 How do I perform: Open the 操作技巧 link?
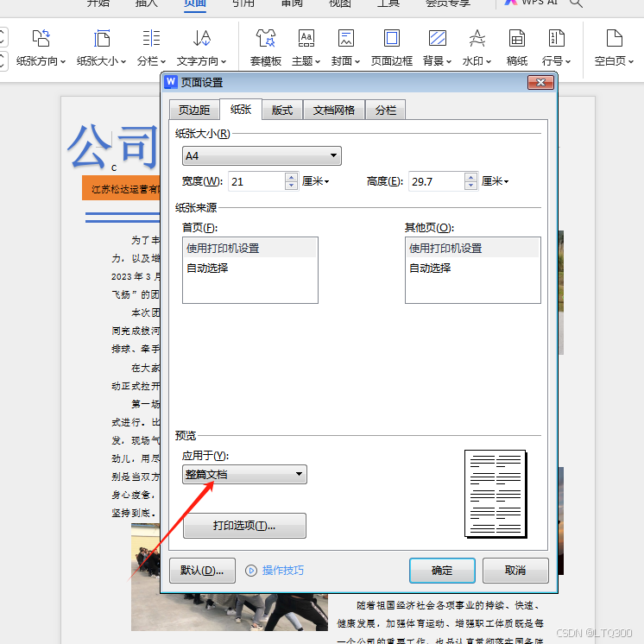click(x=283, y=571)
